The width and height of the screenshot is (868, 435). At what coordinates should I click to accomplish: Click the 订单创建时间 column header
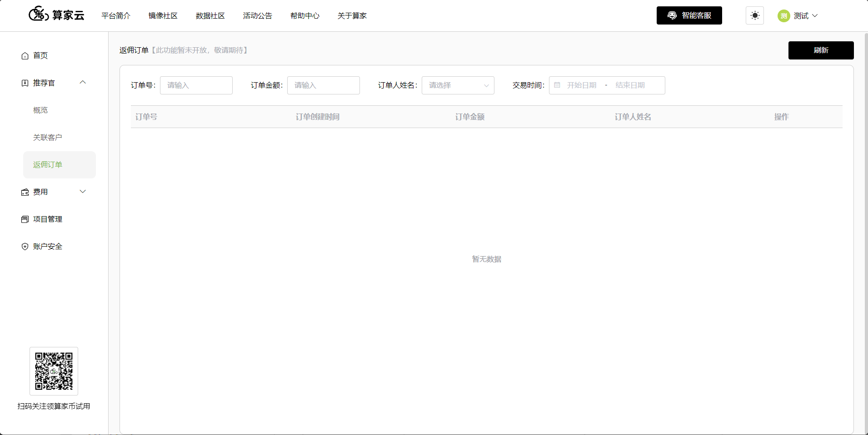[318, 117]
